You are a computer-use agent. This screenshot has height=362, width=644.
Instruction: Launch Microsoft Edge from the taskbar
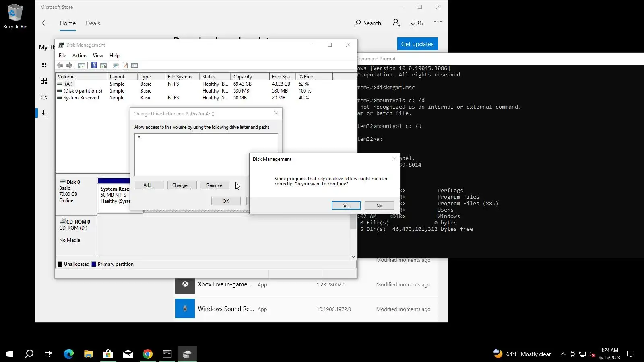point(69,354)
